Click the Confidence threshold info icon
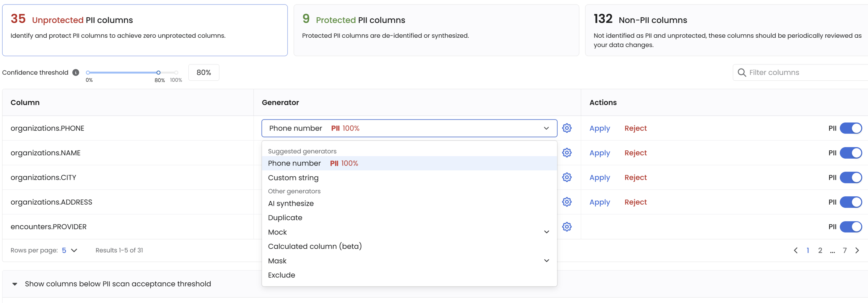The image size is (868, 303). (x=76, y=72)
